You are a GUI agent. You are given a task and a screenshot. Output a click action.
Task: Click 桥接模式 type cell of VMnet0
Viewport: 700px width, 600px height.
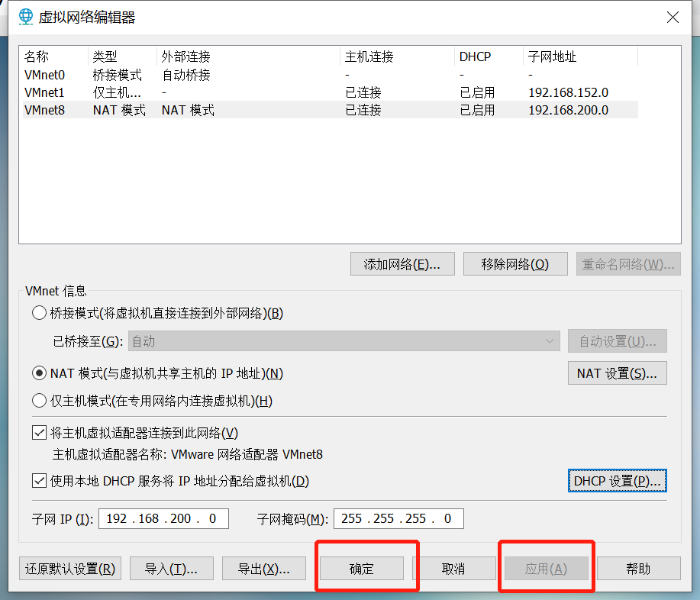pos(118,75)
